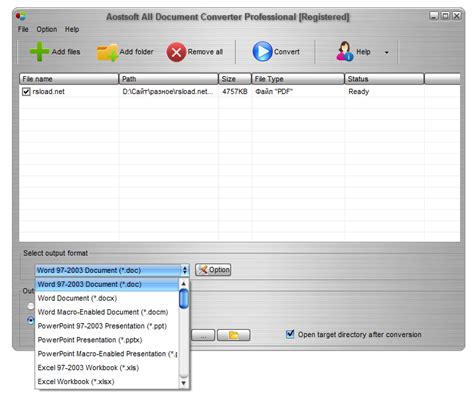Click the Ready status cell

pyautogui.click(x=359, y=92)
